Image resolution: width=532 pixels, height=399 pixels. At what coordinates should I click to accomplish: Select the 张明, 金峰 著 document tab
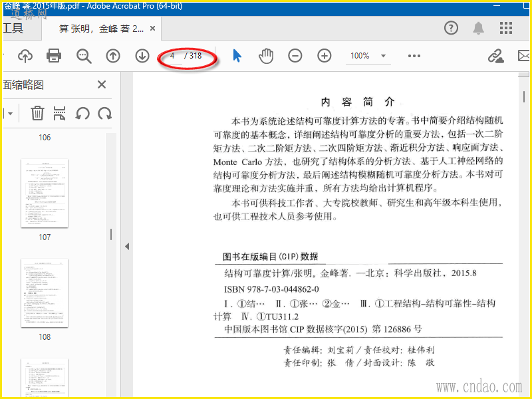(x=101, y=29)
